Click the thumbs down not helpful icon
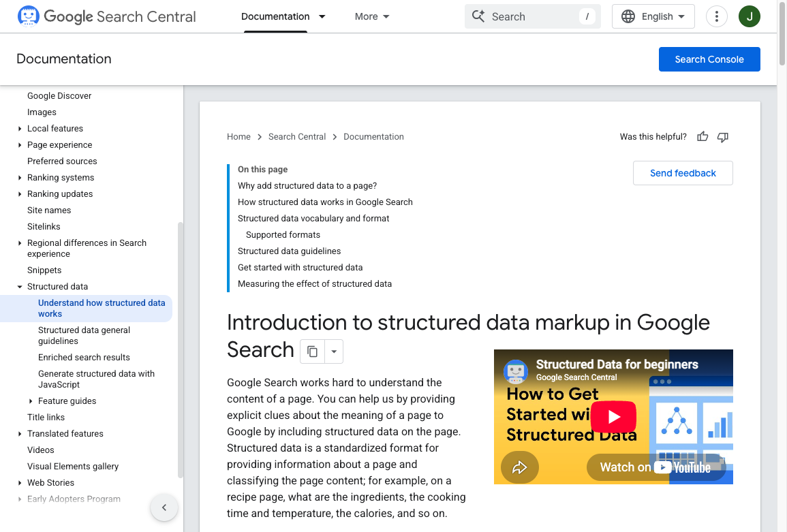787x532 pixels. point(723,137)
